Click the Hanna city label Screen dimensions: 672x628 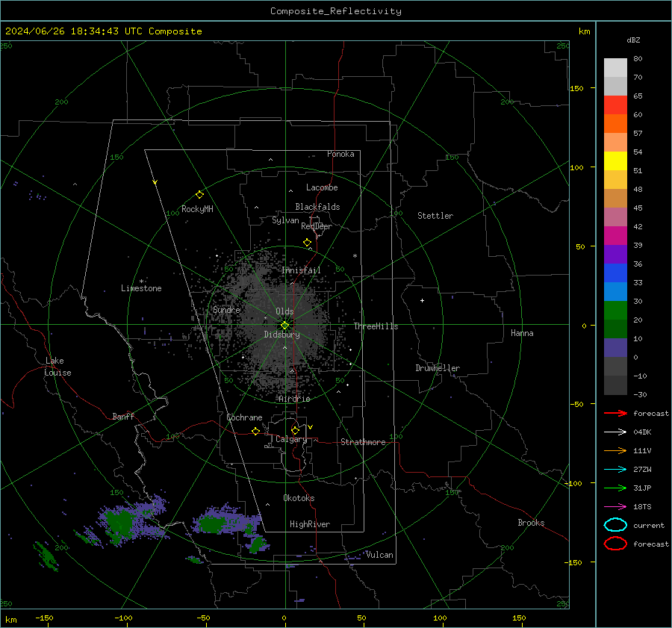(x=522, y=333)
